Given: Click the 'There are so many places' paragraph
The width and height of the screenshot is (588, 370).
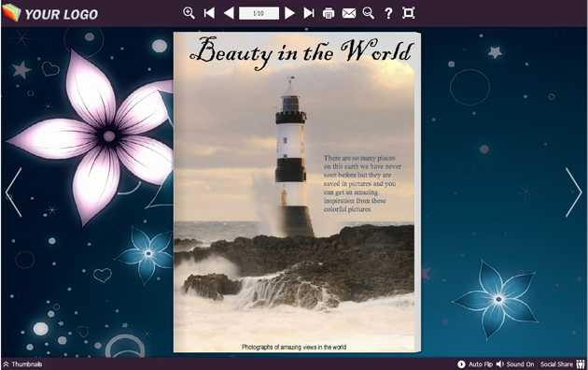Looking at the screenshot, I should point(362,183).
